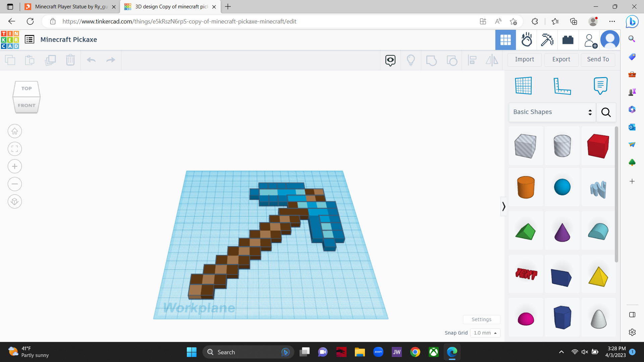Select the red box shape thumbnail
Image resolution: width=644 pixels, height=362 pixels.
597,146
